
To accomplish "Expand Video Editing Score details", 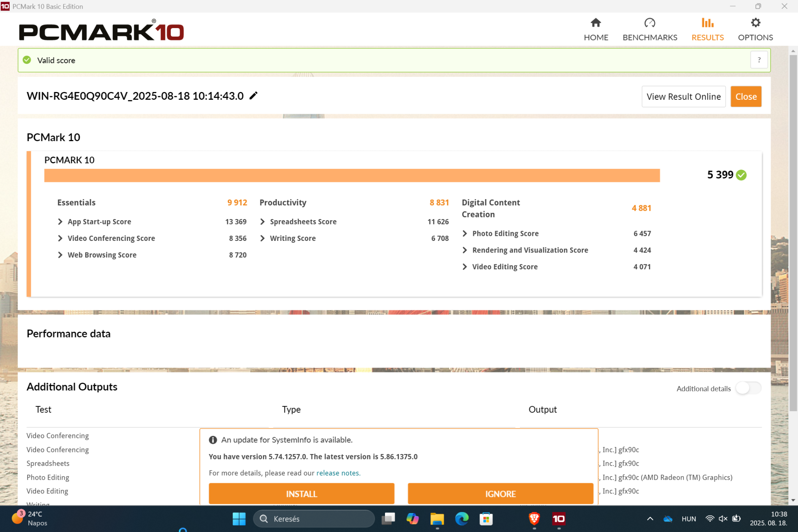I will tap(464, 267).
